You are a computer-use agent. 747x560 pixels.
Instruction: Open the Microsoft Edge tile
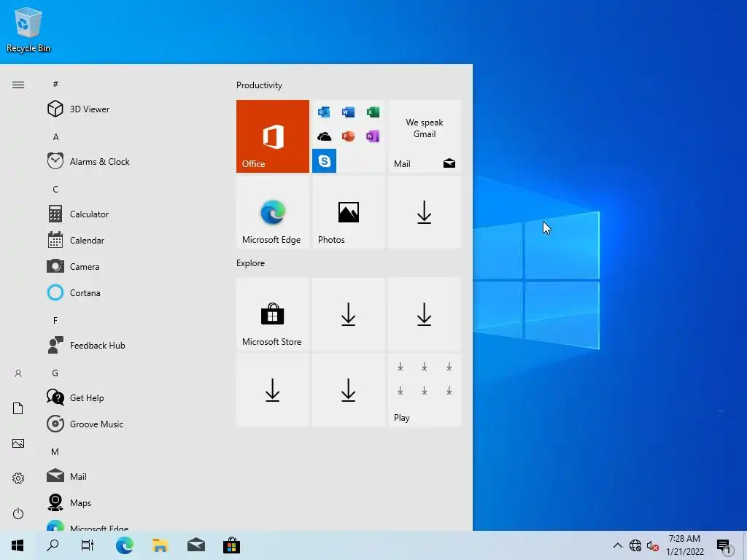click(x=273, y=212)
